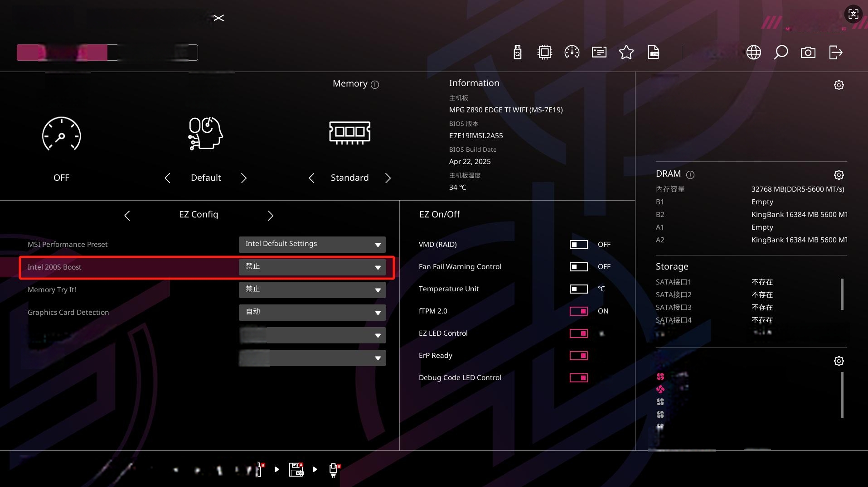
Task: Click the CPU chip icon in toolbar
Action: pos(544,53)
